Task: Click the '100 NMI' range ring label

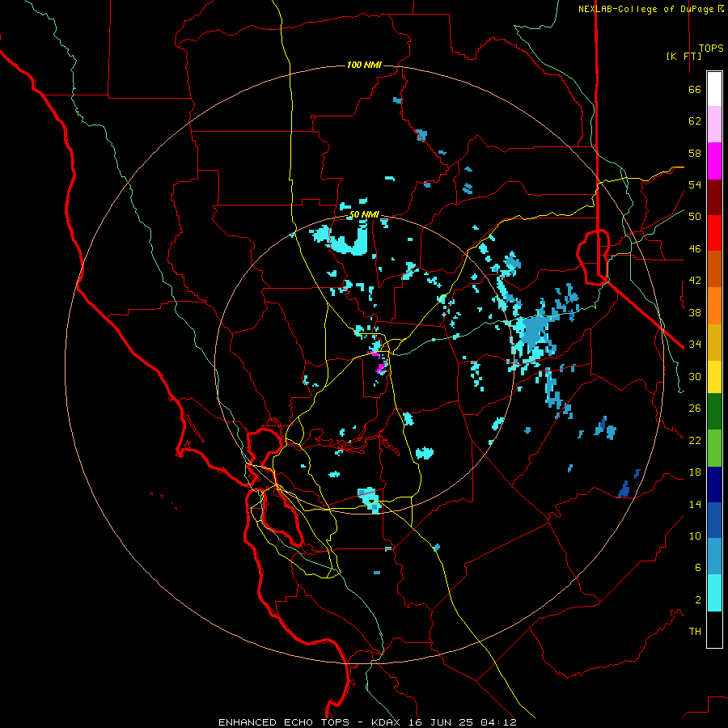Action: click(364, 65)
